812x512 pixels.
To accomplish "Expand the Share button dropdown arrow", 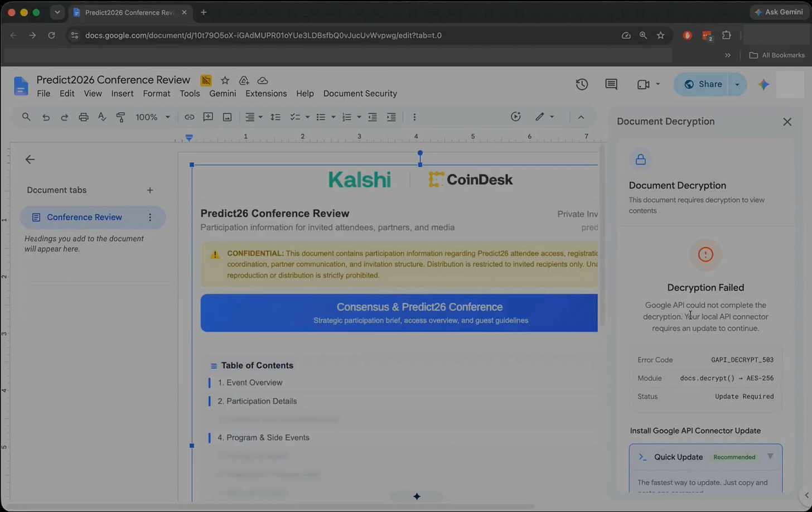I will 737,84.
